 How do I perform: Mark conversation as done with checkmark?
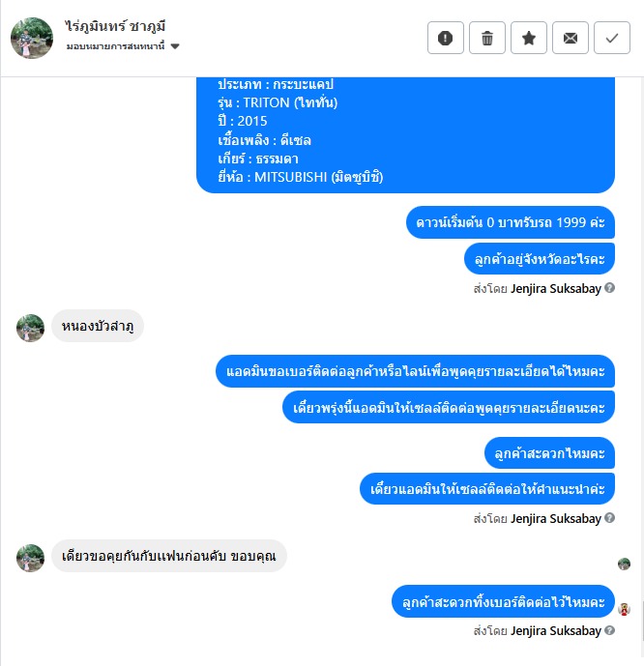coord(612,38)
